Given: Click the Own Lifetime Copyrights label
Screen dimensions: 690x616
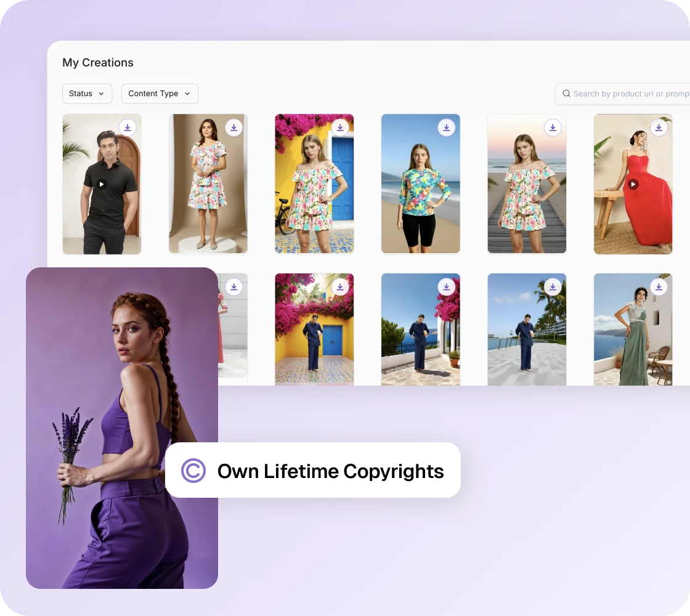Looking at the screenshot, I should pyautogui.click(x=330, y=471).
